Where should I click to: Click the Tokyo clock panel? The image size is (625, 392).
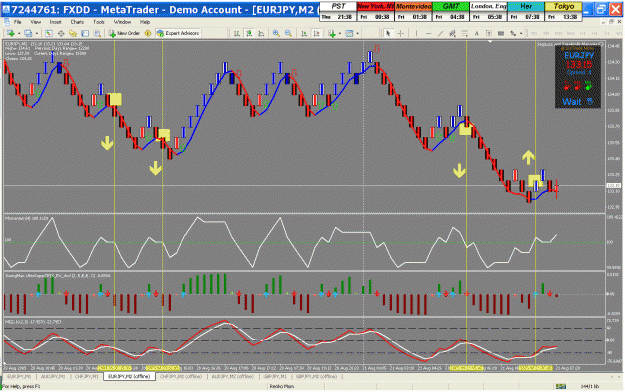pyautogui.click(x=563, y=12)
